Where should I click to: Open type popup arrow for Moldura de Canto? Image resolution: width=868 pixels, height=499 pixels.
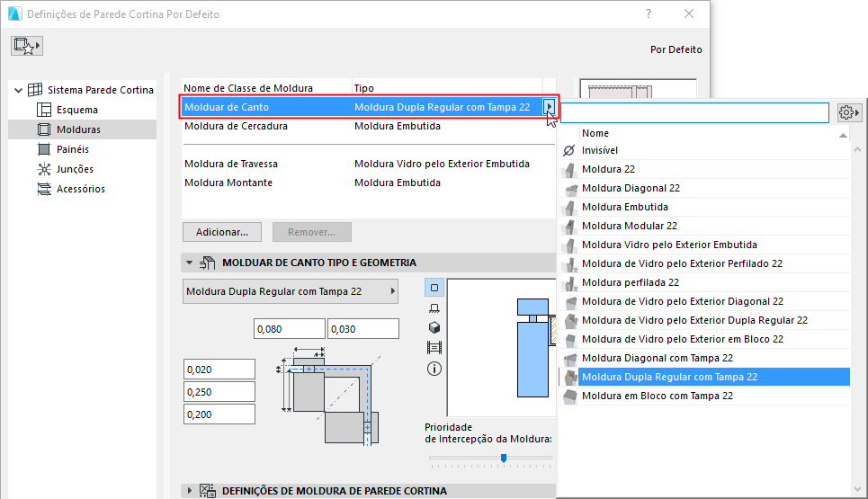point(549,107)
